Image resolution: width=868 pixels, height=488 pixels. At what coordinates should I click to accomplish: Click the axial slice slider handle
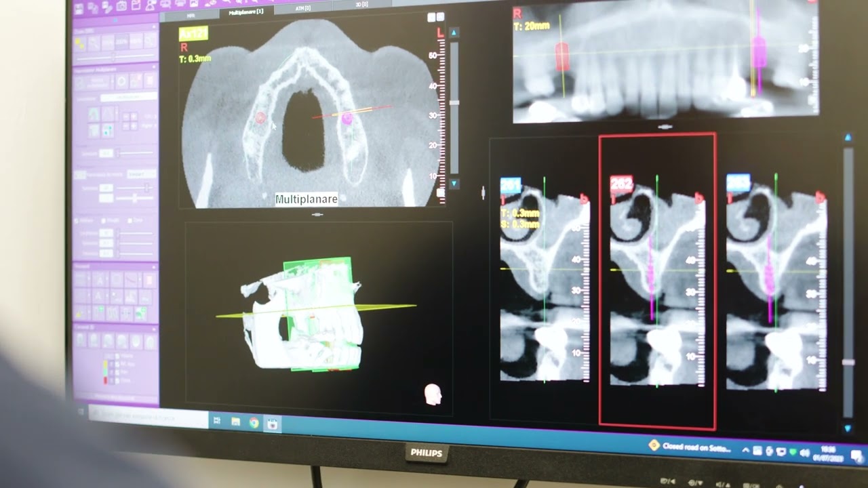pos(454,102)
